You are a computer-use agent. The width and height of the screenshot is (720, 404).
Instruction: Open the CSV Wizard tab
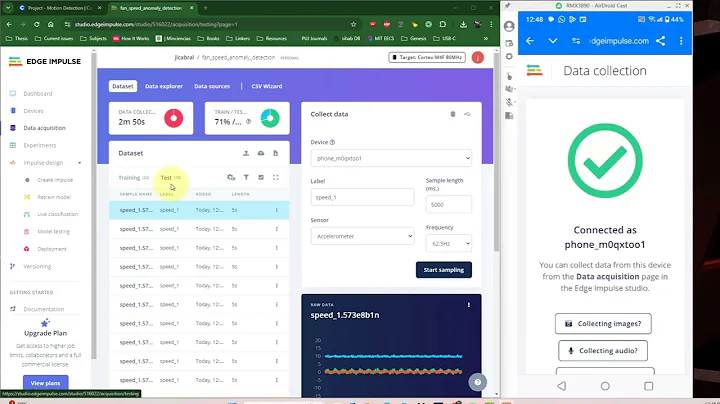coord(267,86)
